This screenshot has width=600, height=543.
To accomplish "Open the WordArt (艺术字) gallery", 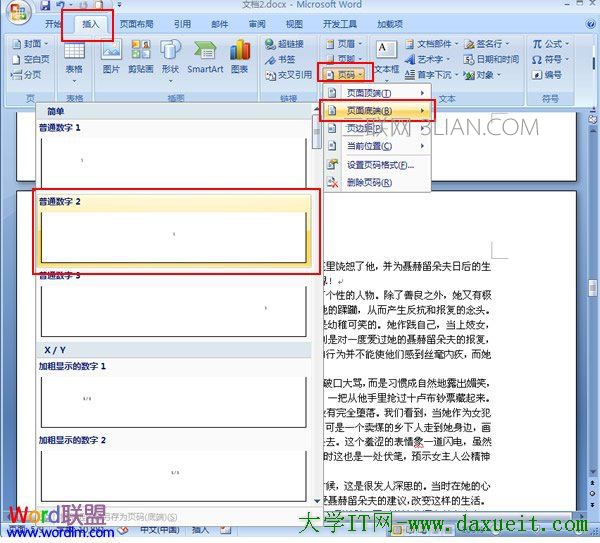I will coord(427,59).
